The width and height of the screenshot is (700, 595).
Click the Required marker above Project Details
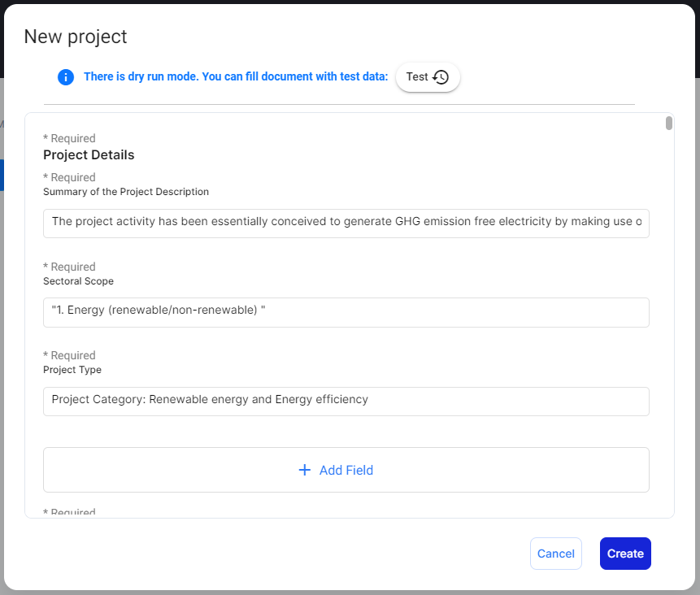point(69,138)
